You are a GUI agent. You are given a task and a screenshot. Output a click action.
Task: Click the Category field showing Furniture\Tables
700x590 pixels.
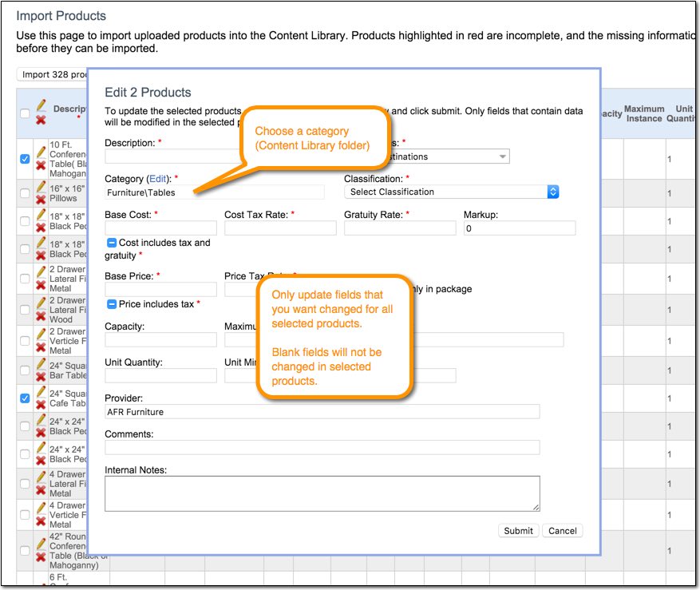[214, 192]
